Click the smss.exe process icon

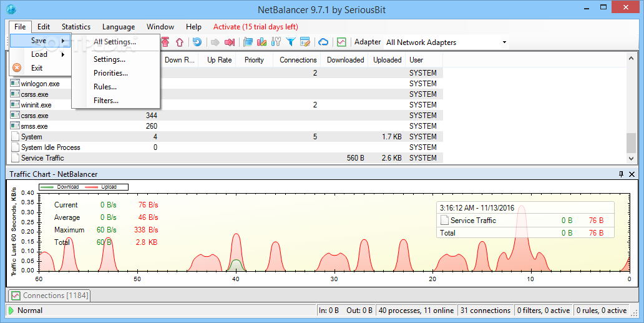click(15, 126)
